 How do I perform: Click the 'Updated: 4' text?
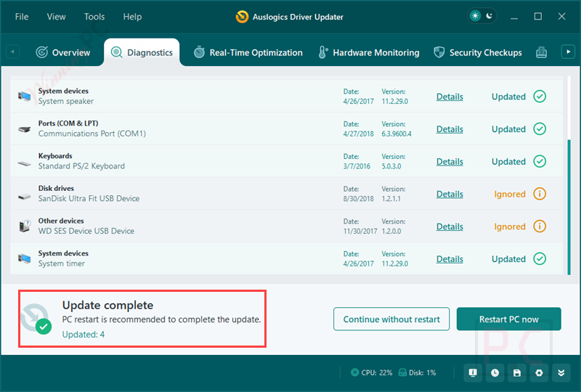[84, 335]
